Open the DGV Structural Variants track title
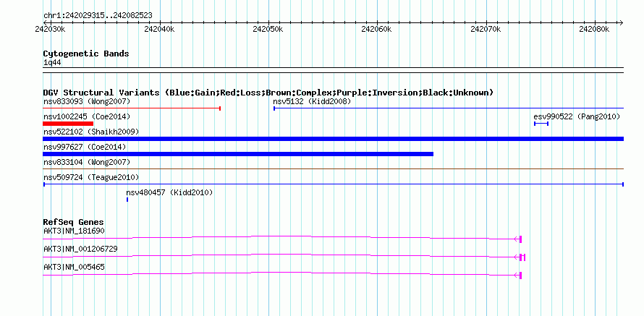Image resolution: width=644 pixels, height=316 pixels. (x=268, y=93)
